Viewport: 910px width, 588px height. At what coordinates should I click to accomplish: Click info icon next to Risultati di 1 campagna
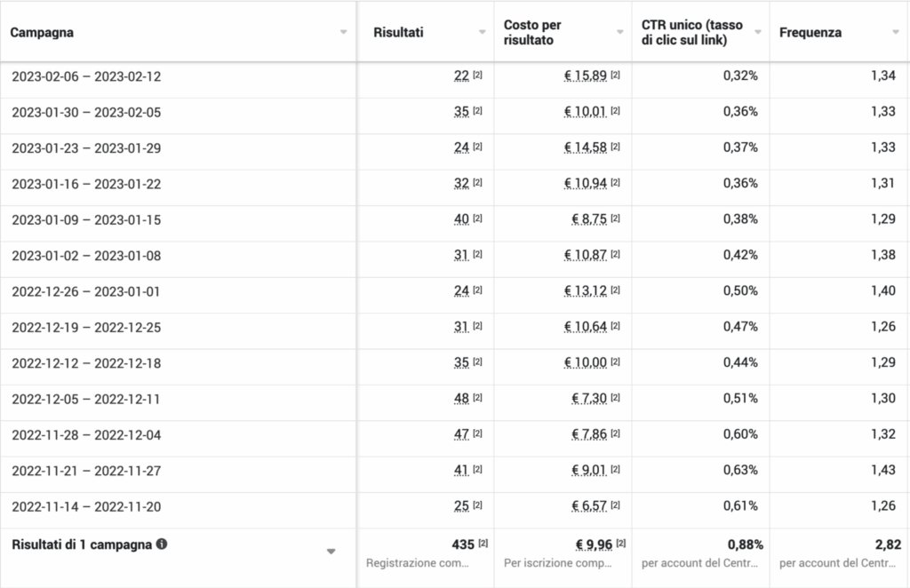coord(162,544)
